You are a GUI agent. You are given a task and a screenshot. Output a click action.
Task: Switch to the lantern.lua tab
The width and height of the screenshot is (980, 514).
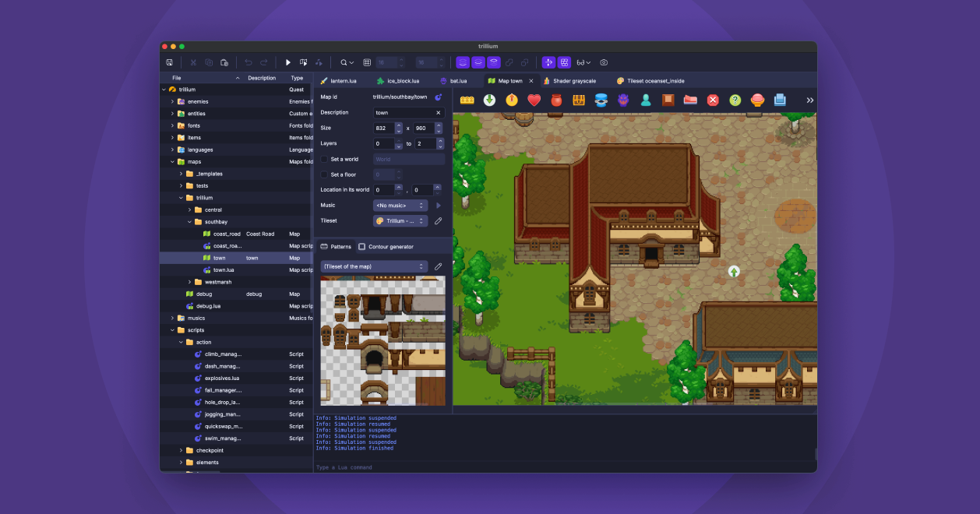(339, 81)
